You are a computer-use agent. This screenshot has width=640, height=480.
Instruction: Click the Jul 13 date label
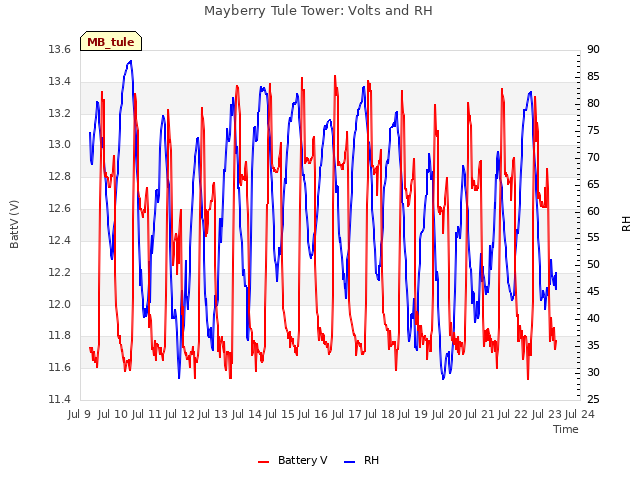coord(212,414)
